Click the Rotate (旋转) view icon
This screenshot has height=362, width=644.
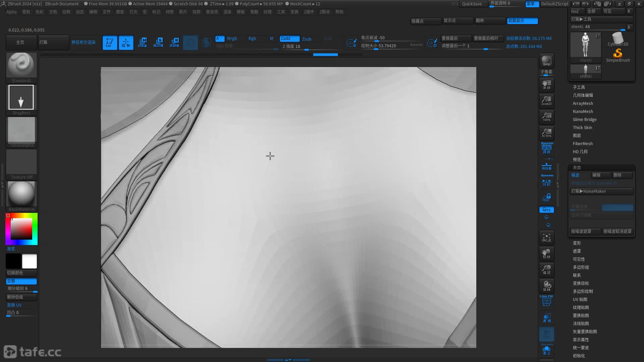click(x=546, y=286)
